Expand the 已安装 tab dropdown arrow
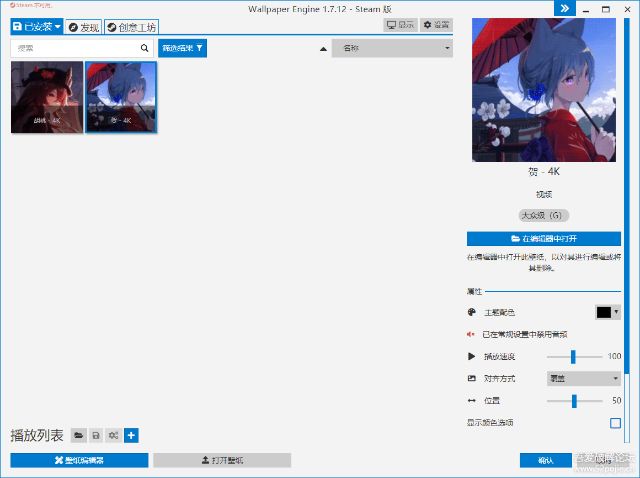 click(58, 27)
